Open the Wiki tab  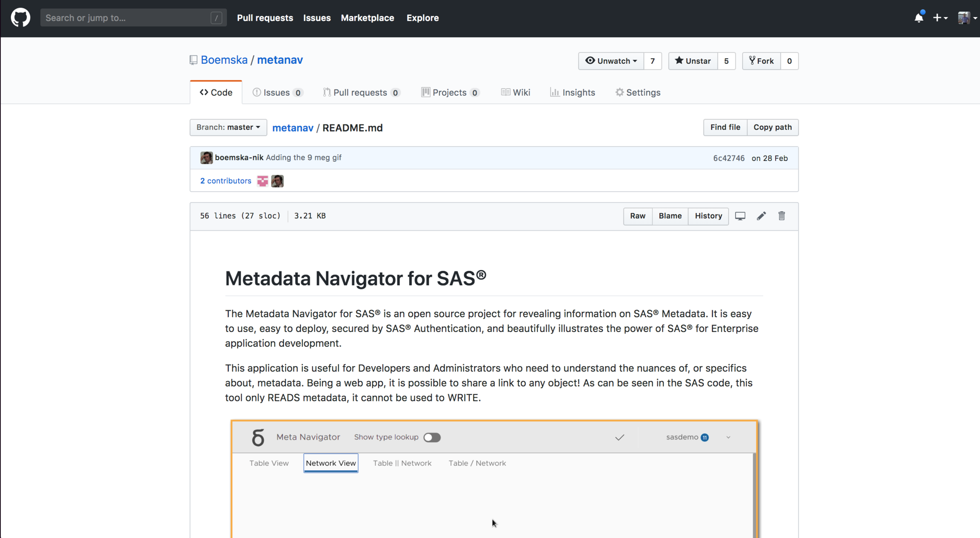[515, 92]
